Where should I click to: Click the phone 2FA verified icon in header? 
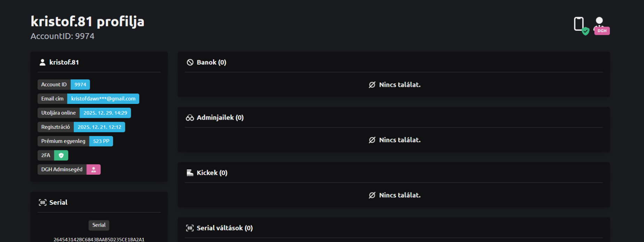pyautogui.click(x=581, y=25)
